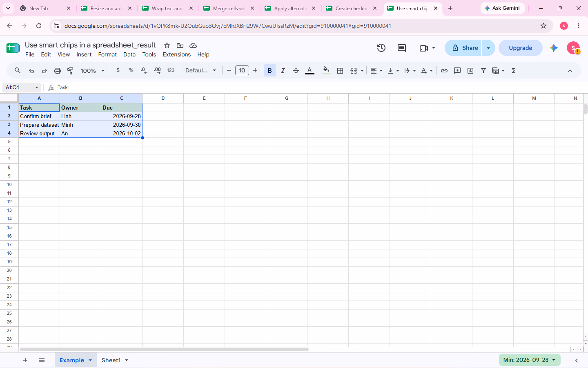Create a filter on the range
Image resolution: width=588 pixels, height=368 pixels.
point(483,71)
